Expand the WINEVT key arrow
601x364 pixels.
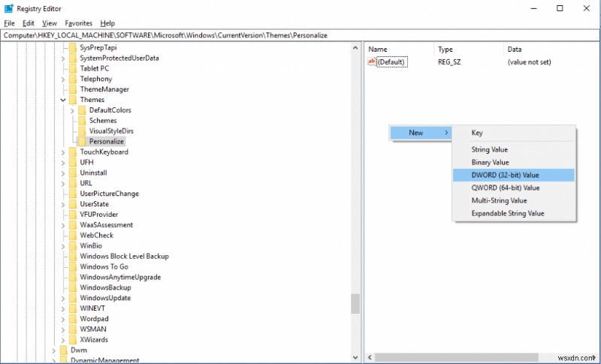(63, 309)
